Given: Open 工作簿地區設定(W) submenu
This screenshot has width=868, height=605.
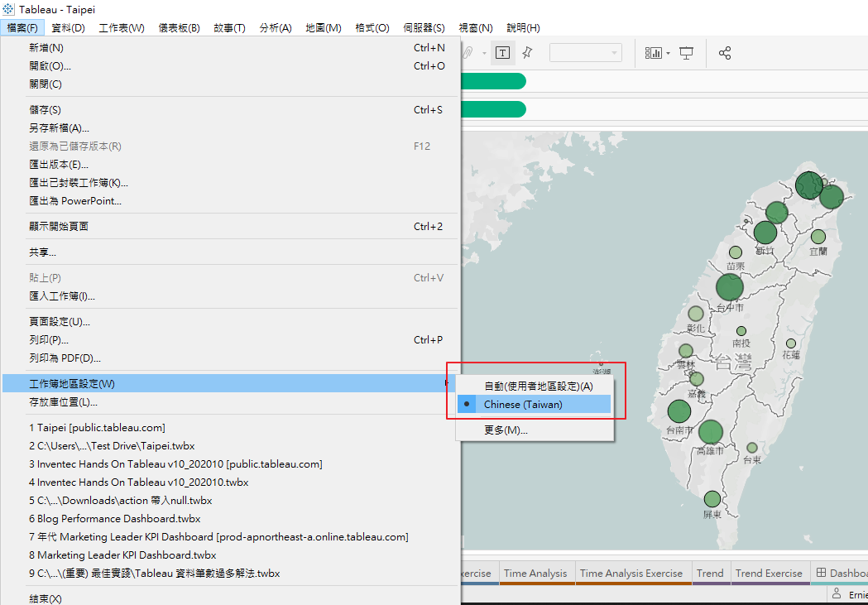Looking at the screenshot, I should click(x=230, y=383).
